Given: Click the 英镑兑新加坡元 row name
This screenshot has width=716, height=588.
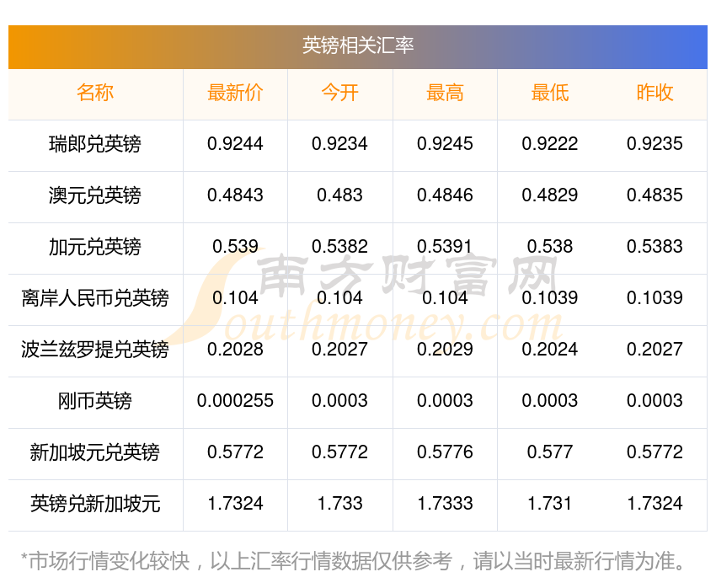Looking at the screenshot, I should [x=95, y=504].
